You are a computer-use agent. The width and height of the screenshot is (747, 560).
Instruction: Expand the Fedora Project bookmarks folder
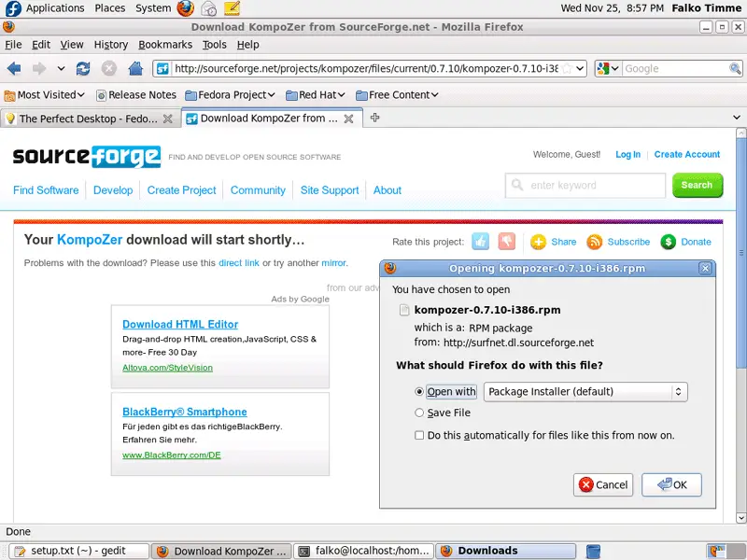coord(230,95)
